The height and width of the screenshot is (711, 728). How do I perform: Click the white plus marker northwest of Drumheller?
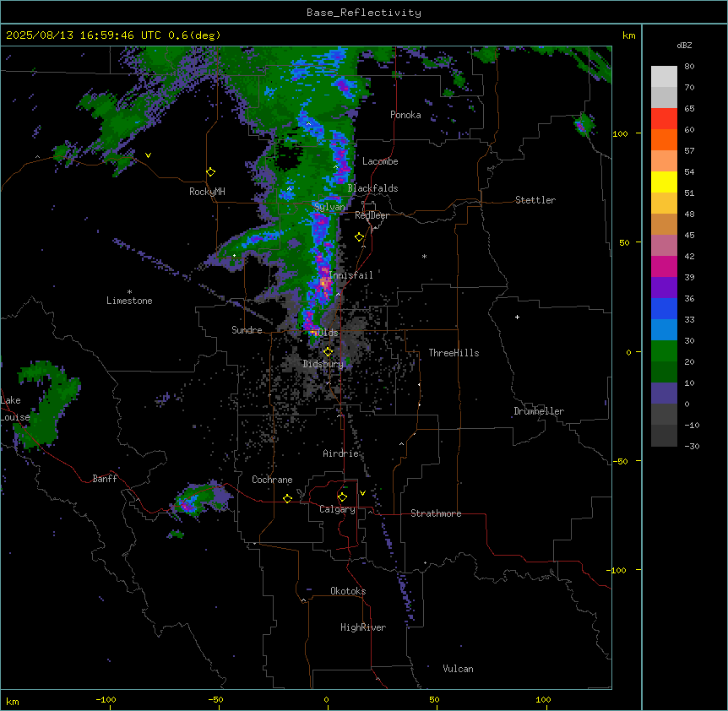(x=517, y=317)
